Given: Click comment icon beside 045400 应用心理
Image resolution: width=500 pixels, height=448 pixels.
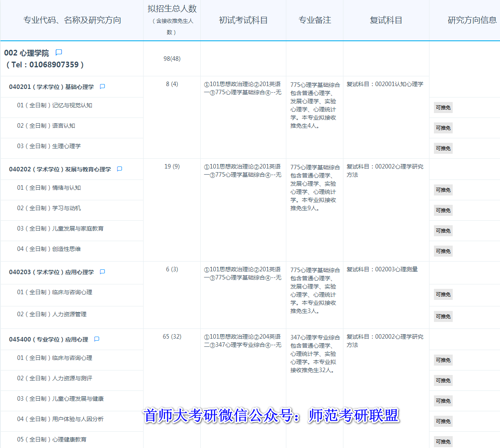Looking at the screenshot, I should click(x=97, y=339).
